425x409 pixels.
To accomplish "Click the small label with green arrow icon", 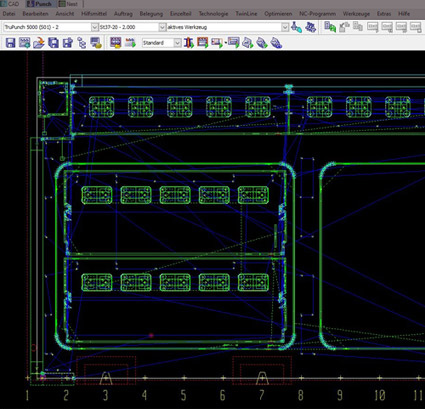I will click(130, 43).
